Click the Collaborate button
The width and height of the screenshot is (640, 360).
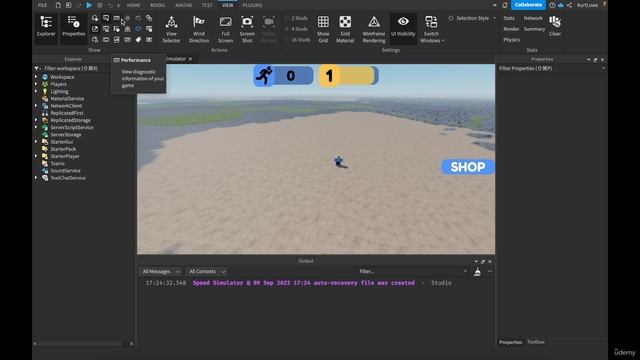pyautogui.click(x=528, y=5)
